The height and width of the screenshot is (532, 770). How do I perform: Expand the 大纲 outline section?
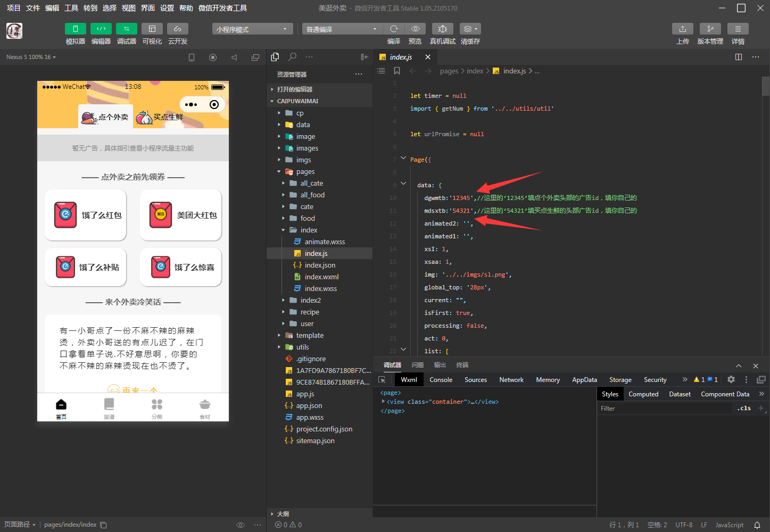point(319,514)
